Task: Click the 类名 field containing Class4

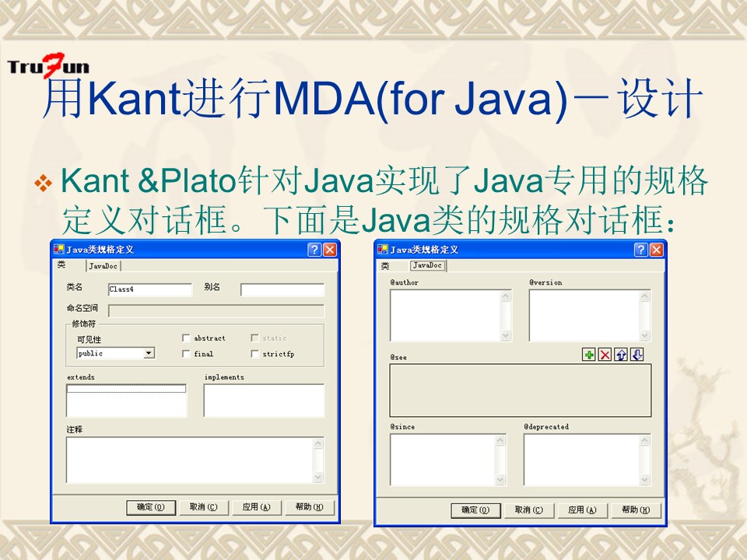Action: pyautogui.click(x=150, y=289)
